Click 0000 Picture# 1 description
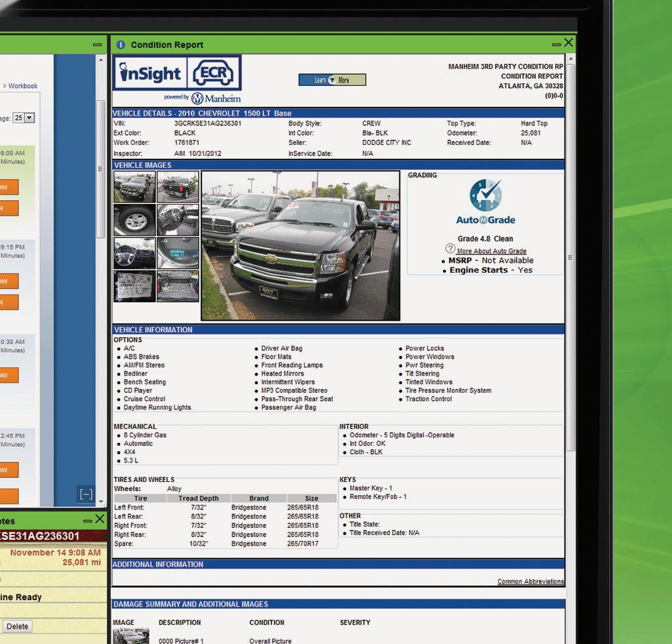672x644 pixels. coord(181,641)
